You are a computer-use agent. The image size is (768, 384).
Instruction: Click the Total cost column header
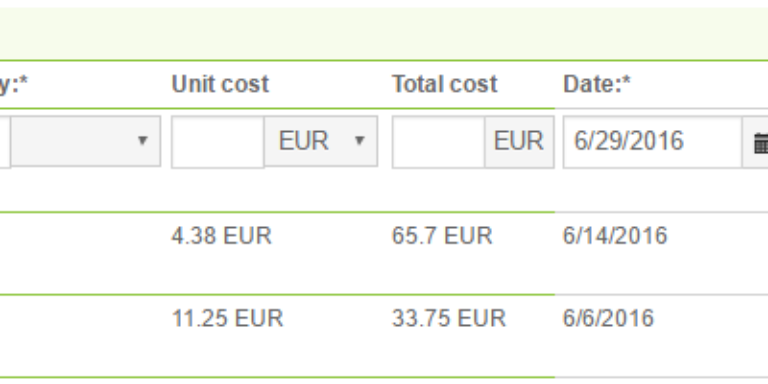pyautogui.click(x=445, y=84)
